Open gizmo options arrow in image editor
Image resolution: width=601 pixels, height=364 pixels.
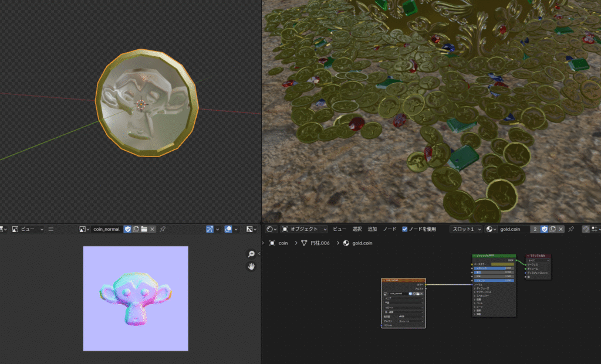[218, 229]
